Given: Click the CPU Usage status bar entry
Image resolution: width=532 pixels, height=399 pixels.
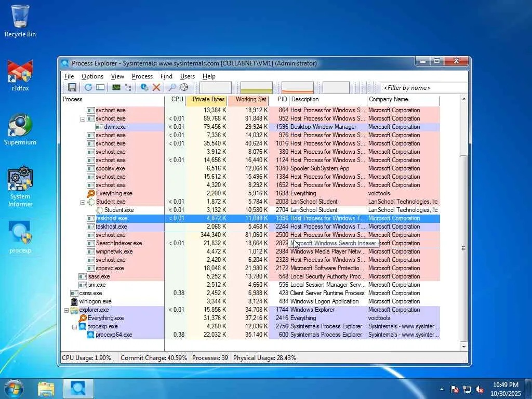Looking at the screenshot, I should pyautogui.click(x=87, y=358).
